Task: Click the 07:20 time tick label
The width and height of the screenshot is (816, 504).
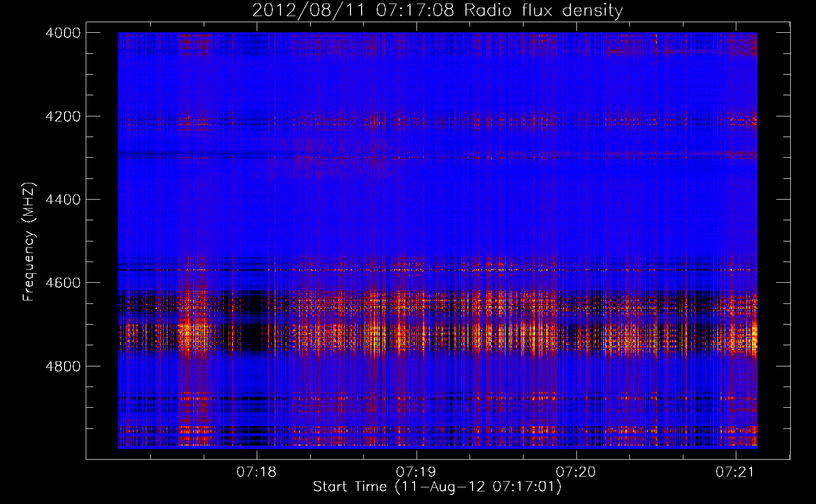Action: (576, 472)
